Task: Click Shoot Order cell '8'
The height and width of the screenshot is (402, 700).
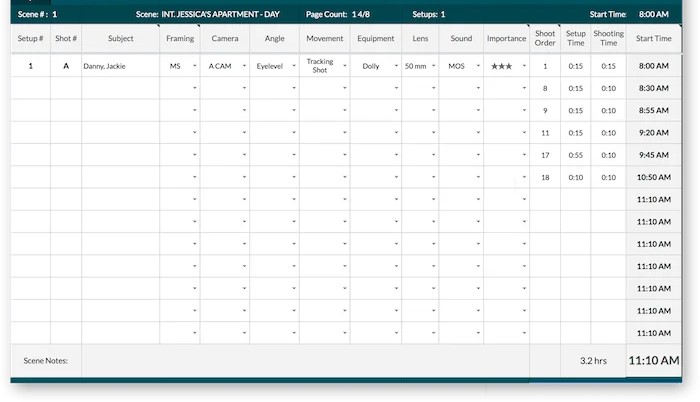Action: pos(545,88)
